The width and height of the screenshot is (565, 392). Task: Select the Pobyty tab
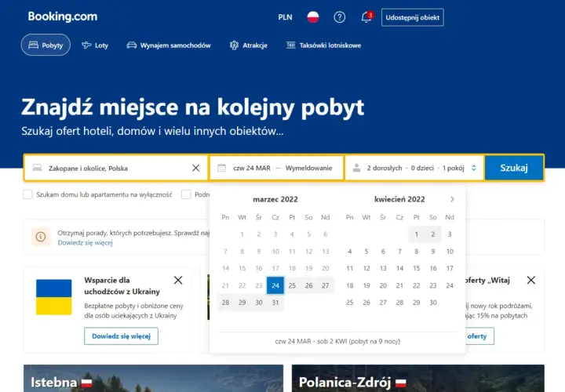(x=46, y=45)
